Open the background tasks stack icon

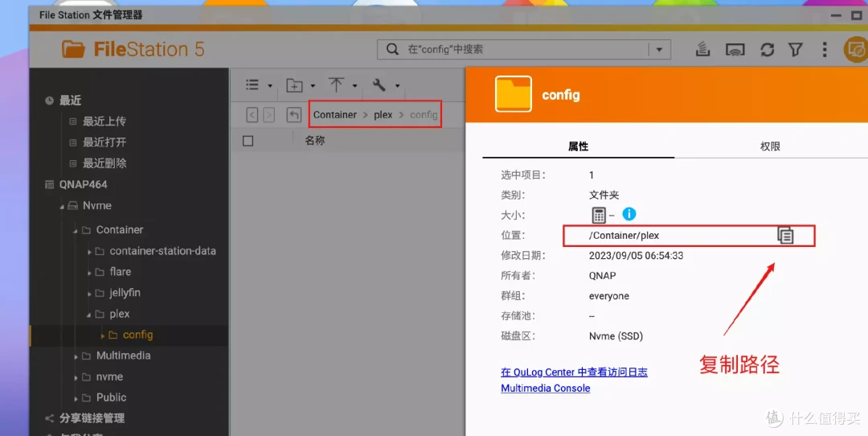point(702,49)
